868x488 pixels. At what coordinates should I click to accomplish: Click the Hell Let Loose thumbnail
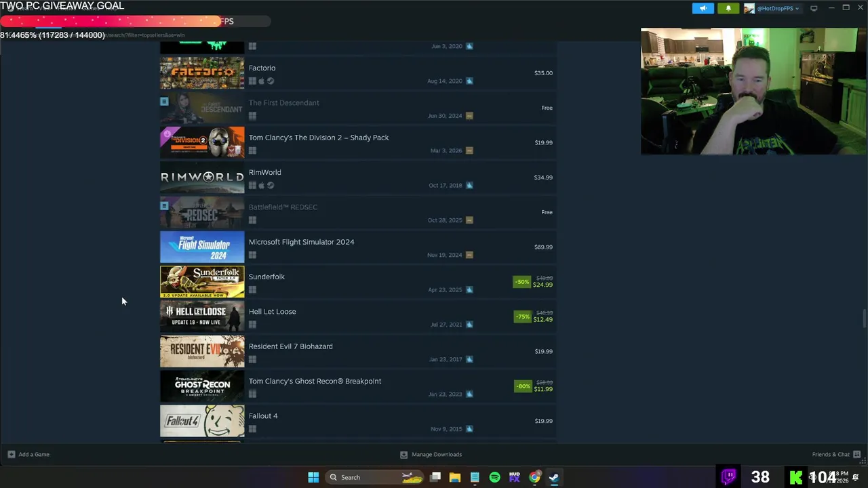tap(202, 317)
